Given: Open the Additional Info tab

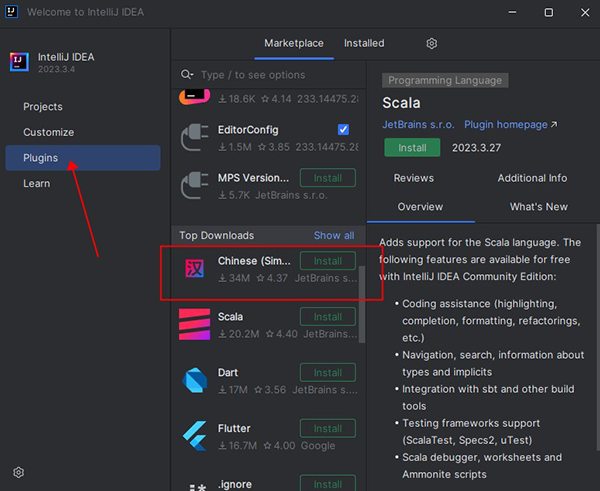Looking at the screenshot, I should [532, 178].
